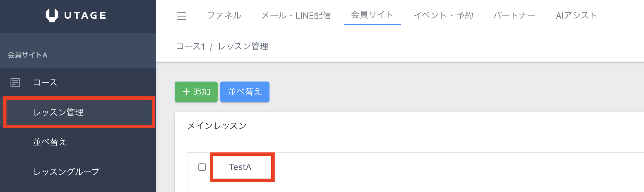
Task: Click the 会員サイトA sidebar header
Action: coord(27,55)
